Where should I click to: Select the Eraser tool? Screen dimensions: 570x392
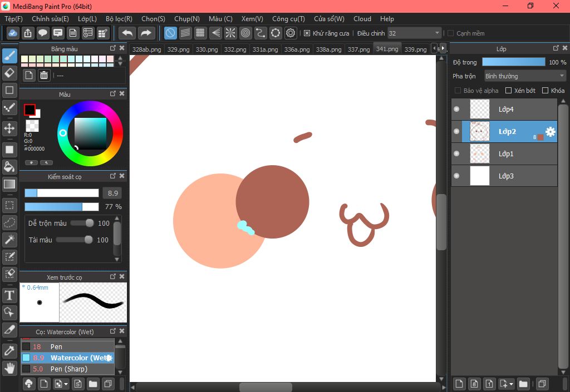[x=9, y=73]
